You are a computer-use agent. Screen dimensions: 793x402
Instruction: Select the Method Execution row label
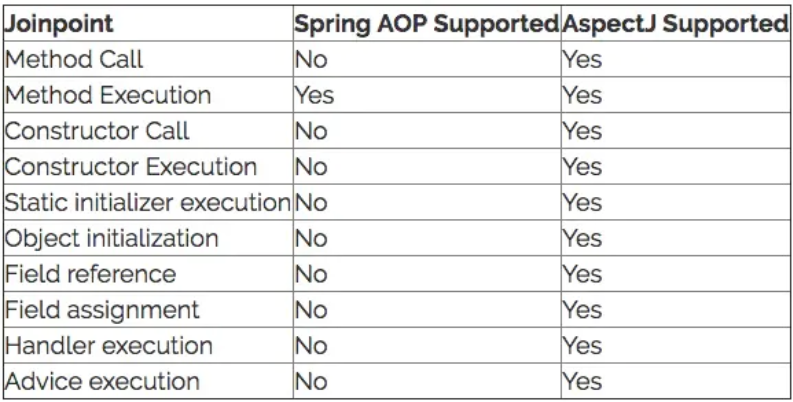click(108, 95)
